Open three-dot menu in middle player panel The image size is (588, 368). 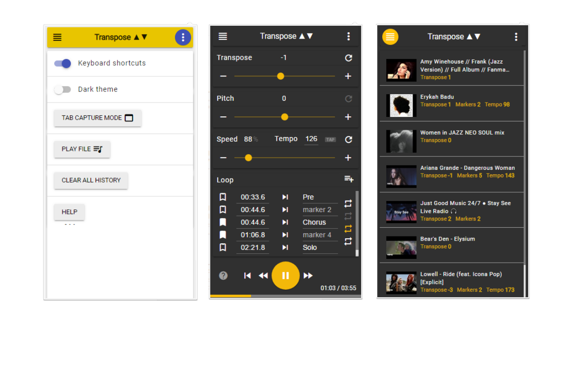[349, 36]
